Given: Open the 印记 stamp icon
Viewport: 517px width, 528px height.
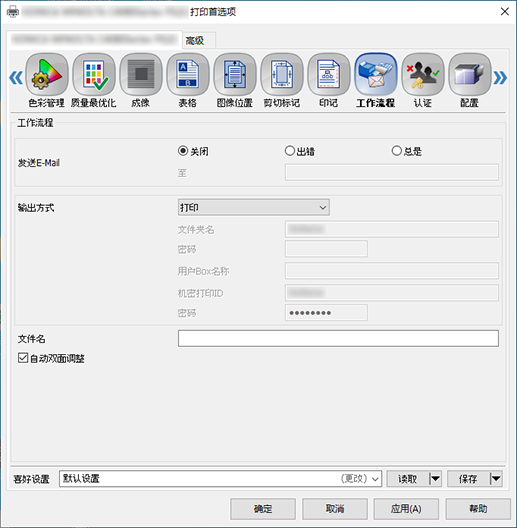Looking at the screenshot, I should (329, 74).
